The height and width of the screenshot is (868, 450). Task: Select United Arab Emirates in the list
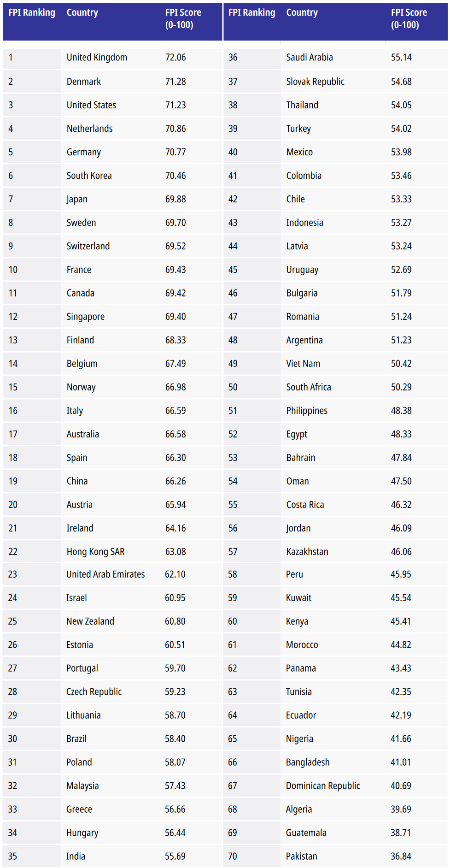pyautogui.click(x=105, y=574)
